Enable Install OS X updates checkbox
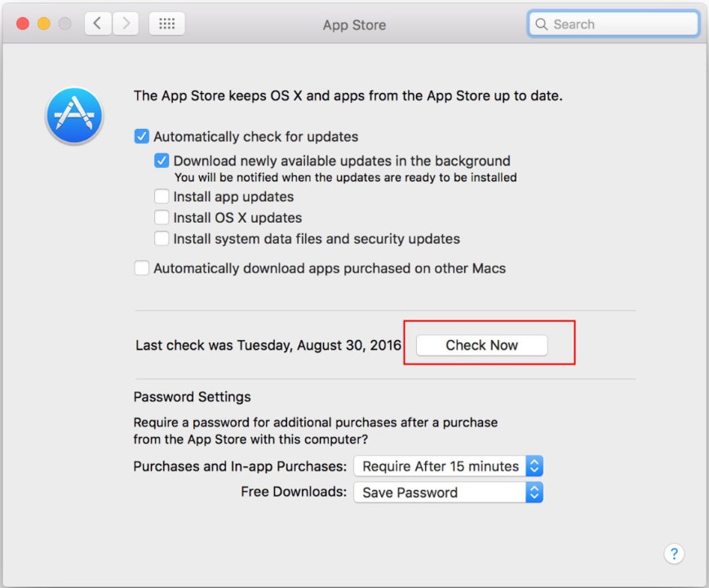709x588 pixels. click(162, 218)
